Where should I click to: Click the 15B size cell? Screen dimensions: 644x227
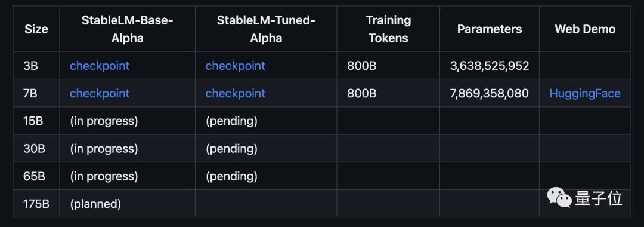tap(36, 121)
